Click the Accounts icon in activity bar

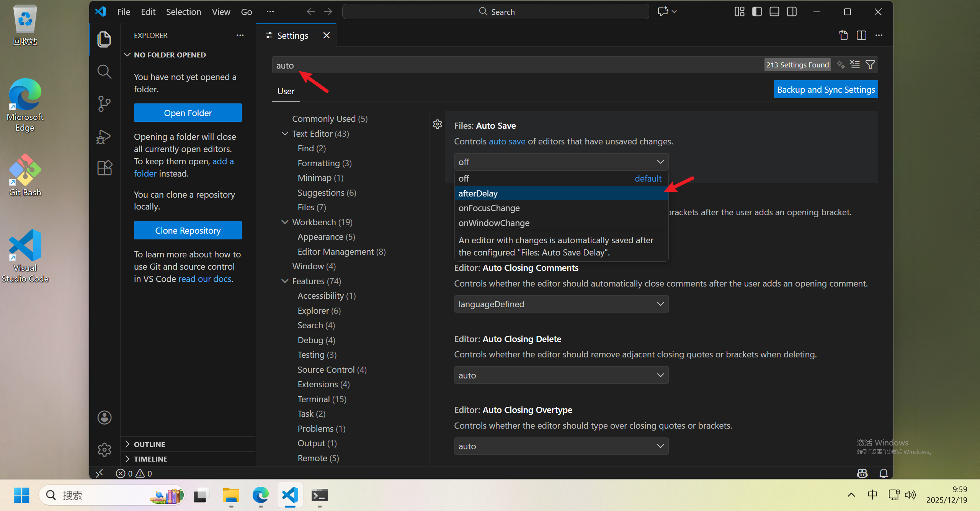pos(104,418)
